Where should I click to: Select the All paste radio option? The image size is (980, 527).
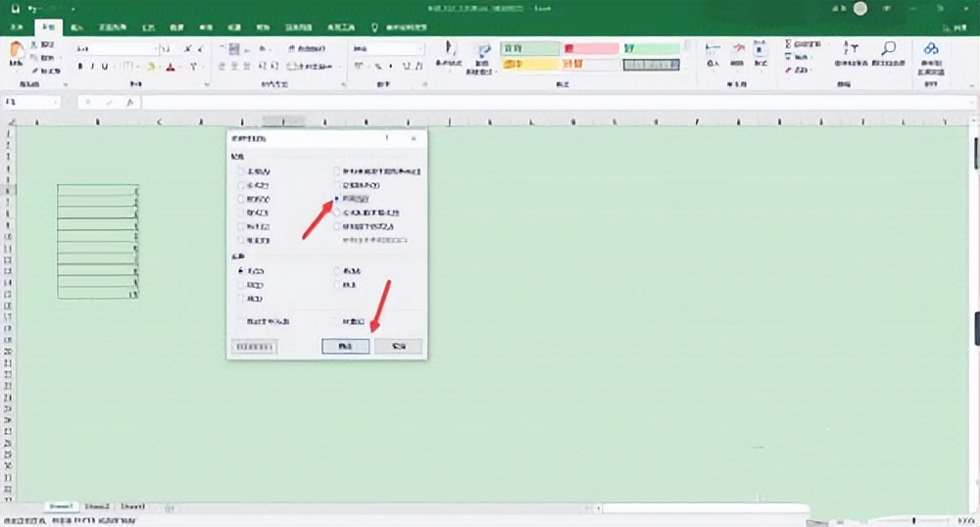point(241,171)
